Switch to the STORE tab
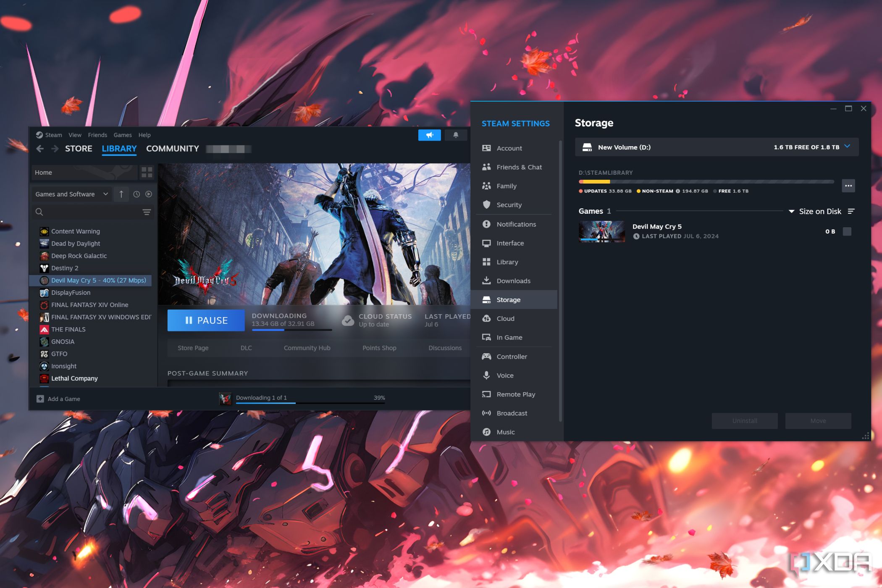This screenshot has width=882, height=588. tap(79, 148)
